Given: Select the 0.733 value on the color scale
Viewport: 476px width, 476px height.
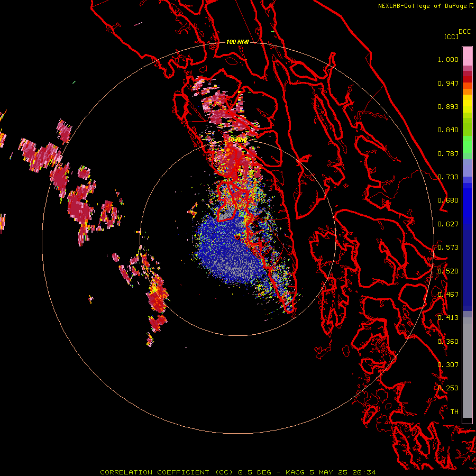Looking at the screenshot, I should tap(448, 177).
